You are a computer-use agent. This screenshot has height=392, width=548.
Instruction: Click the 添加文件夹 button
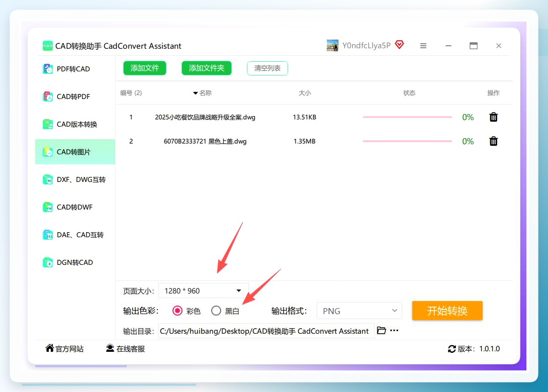(x=207, y=68)
